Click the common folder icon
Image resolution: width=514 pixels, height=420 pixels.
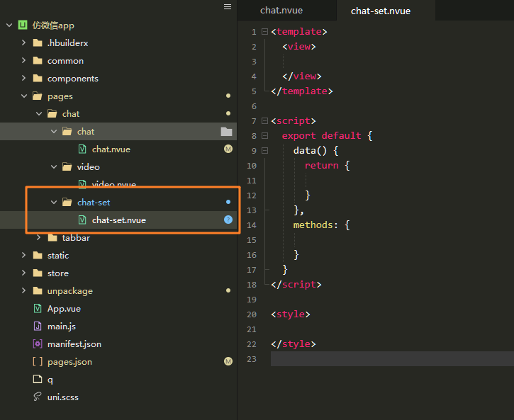(38, 61)
